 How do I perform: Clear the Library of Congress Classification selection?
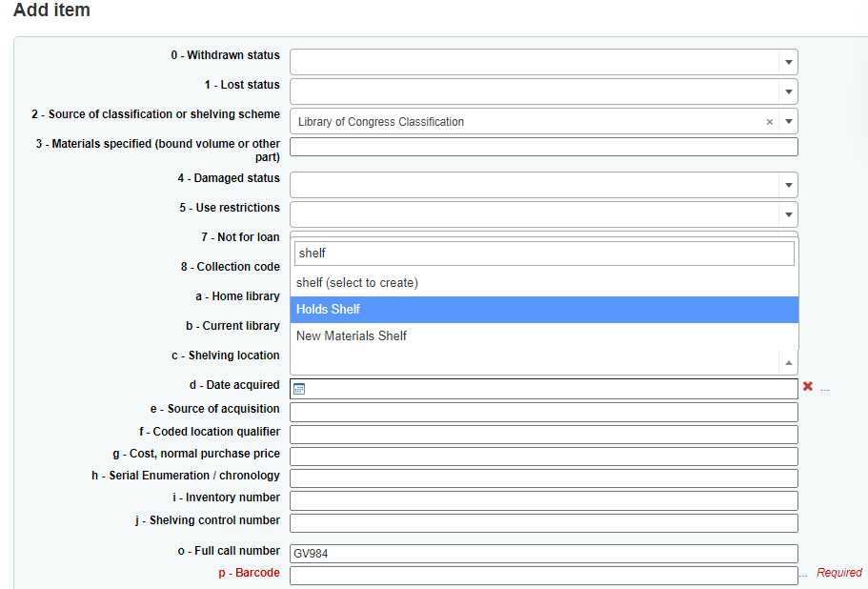pos(770,122)
